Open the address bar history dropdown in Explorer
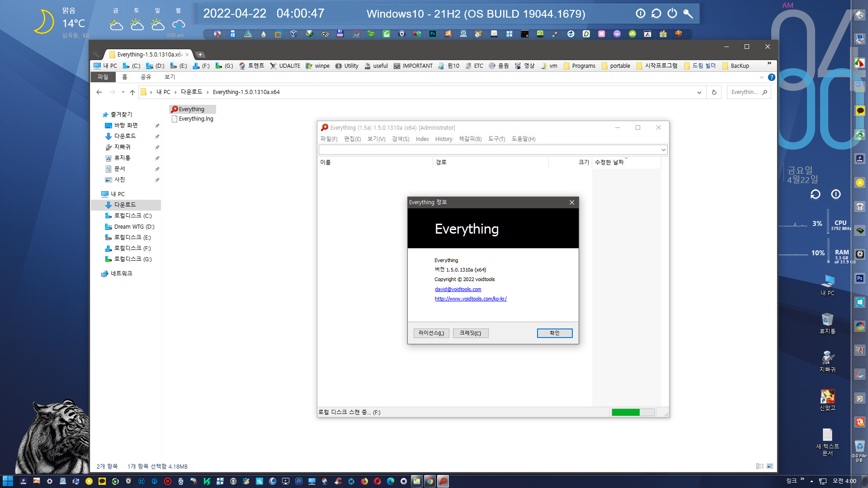Screen dimensions: 868x488 [x=699, y=92]
